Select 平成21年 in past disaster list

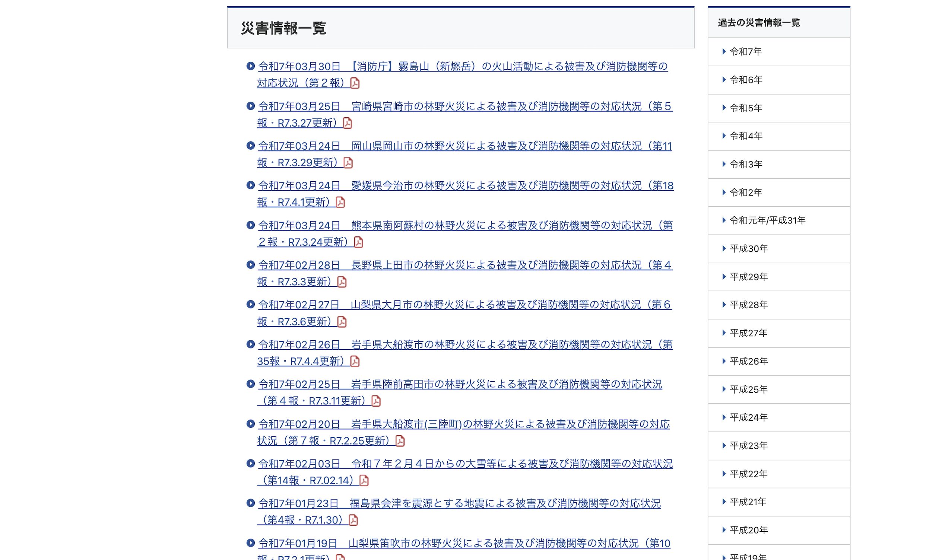(x=778, y=502)
